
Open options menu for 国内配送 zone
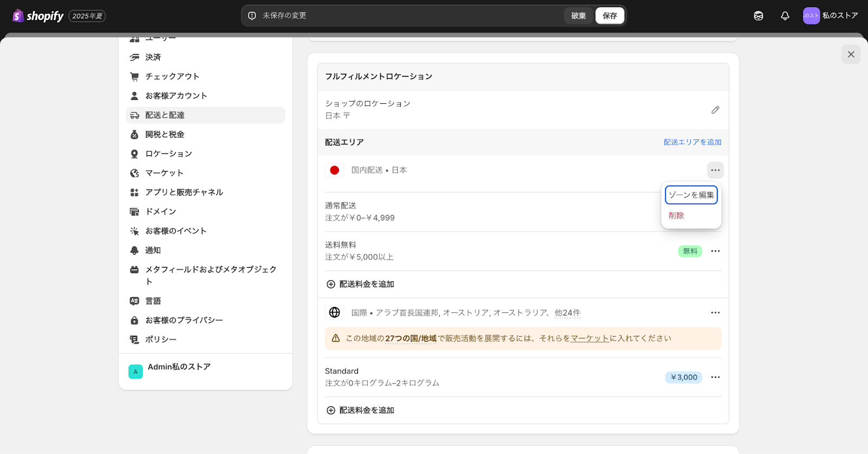click(x=716, y=171)
